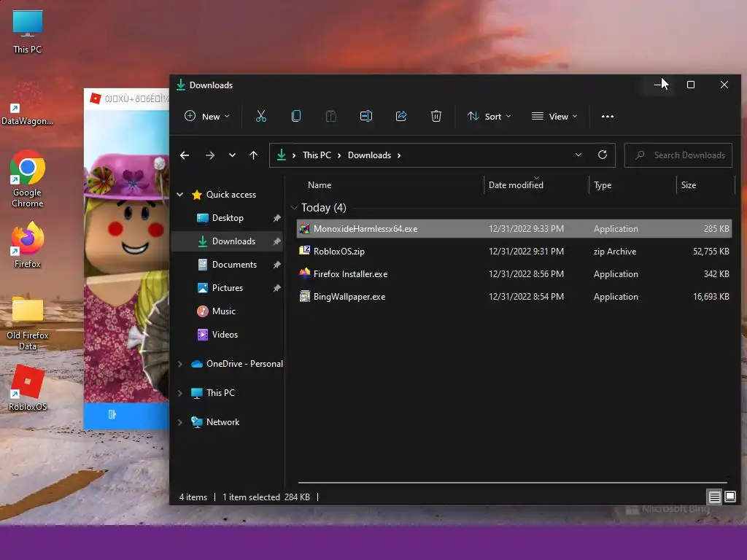This screenshot has height=560, width=747.
Task: Click the Search Downloads field
Action: coord(678,155)
